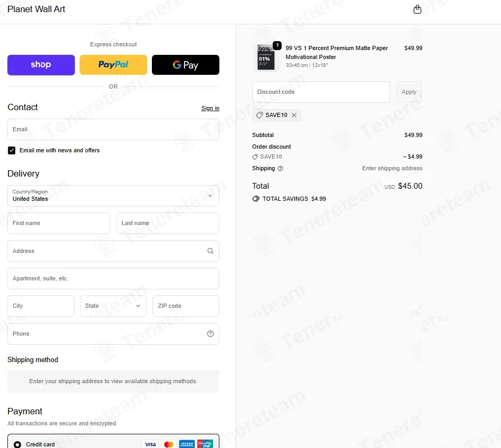Click the Visa card logo
This screenshot has width=501, height=448.
click(x=150, y=444)
